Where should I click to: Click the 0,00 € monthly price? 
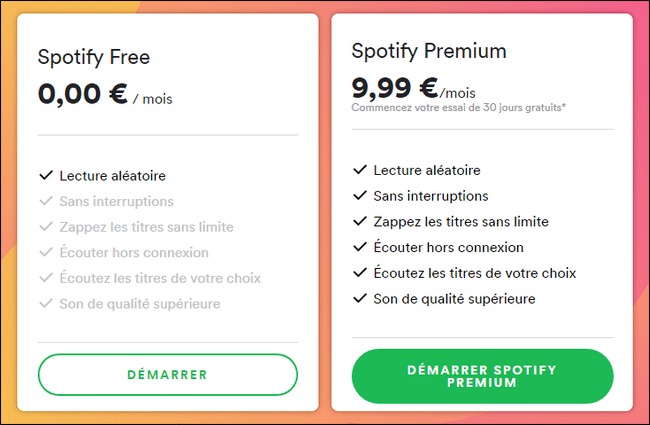click(x=82, y=94)
